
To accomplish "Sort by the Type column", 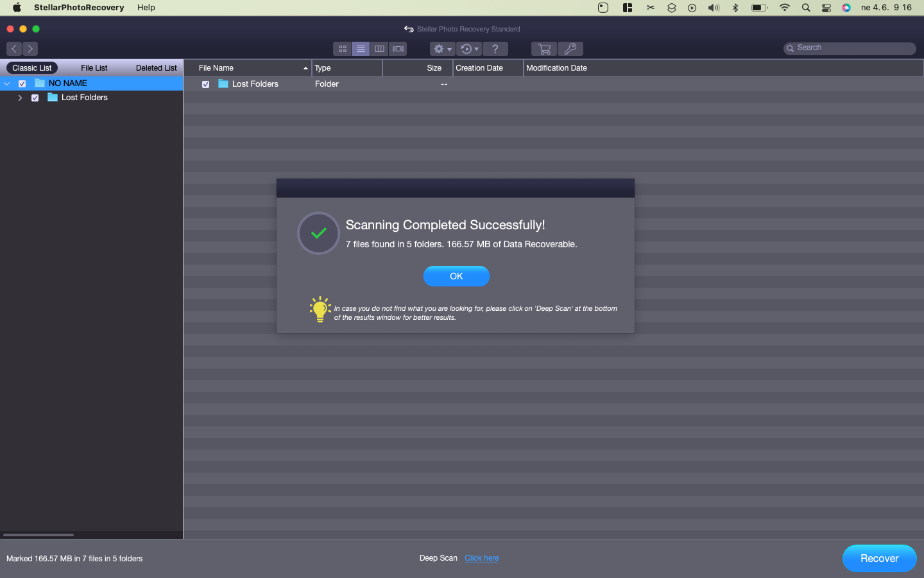I will pyautogui.click(x=347, y=68).
